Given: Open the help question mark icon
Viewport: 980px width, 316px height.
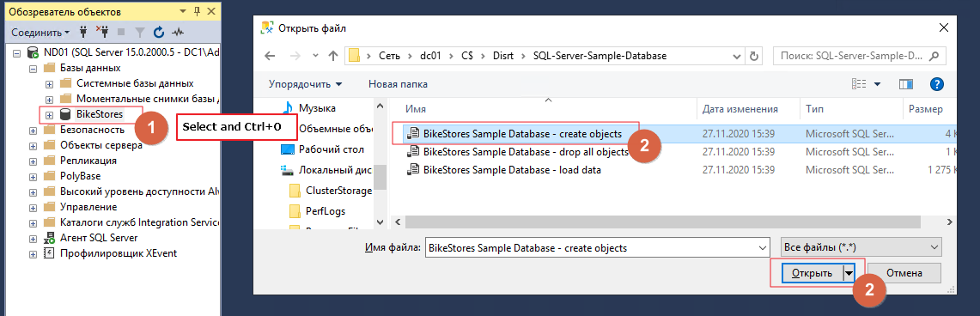Looking at the screenshot, I should tap(936, 83).
